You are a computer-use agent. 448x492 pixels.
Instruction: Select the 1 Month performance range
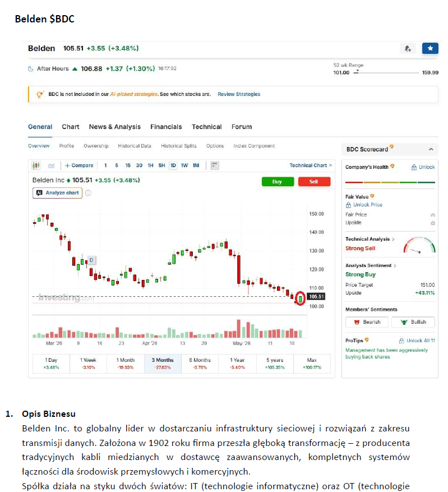[126, 364]
